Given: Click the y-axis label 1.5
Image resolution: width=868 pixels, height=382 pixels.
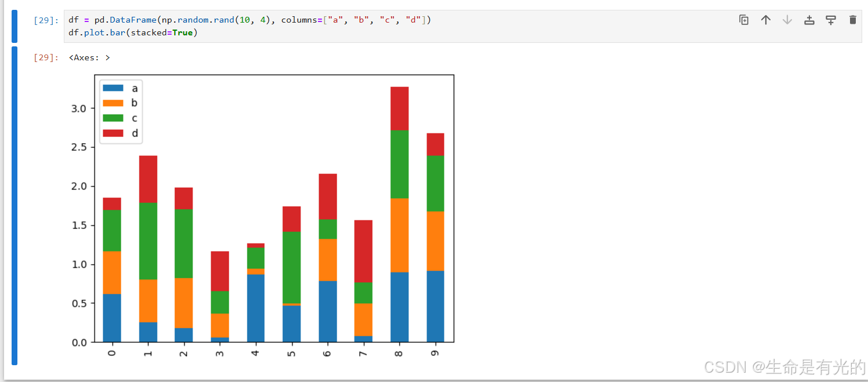Looking at the screenshot, I should coord(79,225).
